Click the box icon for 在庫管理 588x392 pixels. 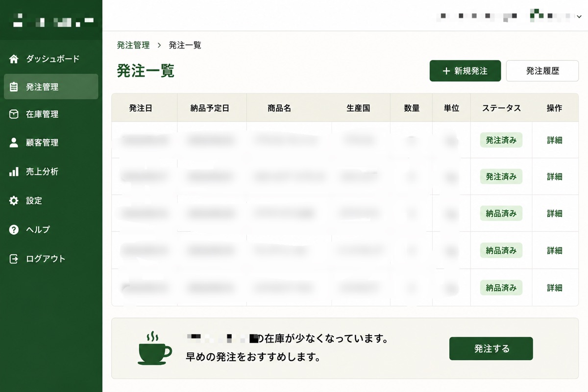click(x=14, y=114)
